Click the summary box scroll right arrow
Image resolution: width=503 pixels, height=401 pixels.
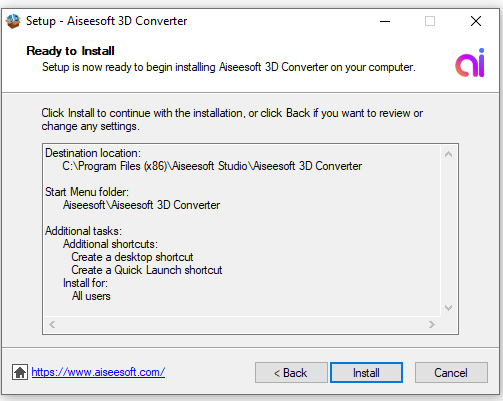pyautogui.click(x=432, y=324)
